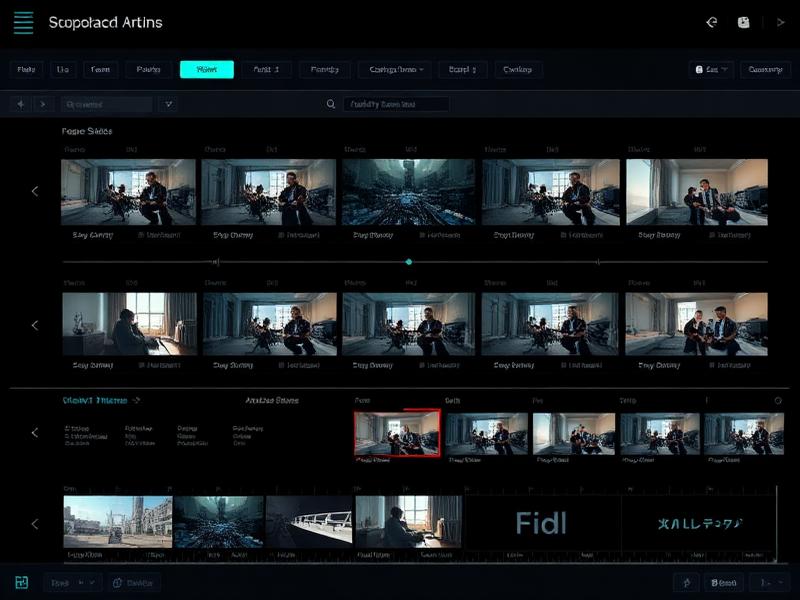Open the 'Fasm' tab
Viewport: 800px width, 600px height.
(101, 69)
